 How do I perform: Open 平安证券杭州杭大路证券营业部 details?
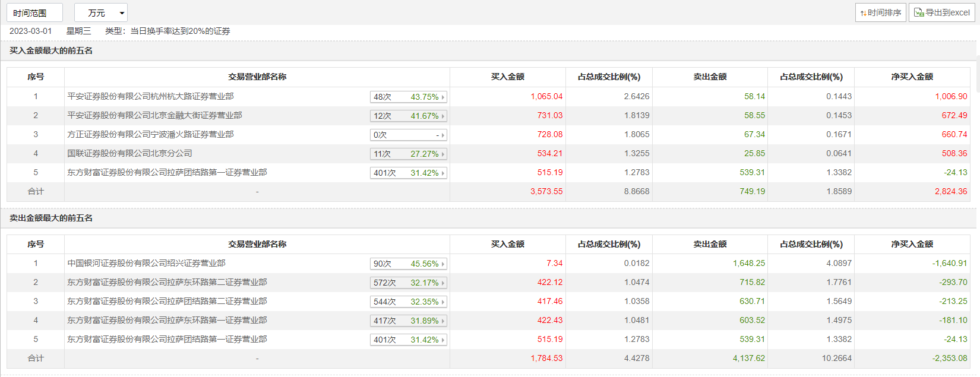(x=150, y=96)
